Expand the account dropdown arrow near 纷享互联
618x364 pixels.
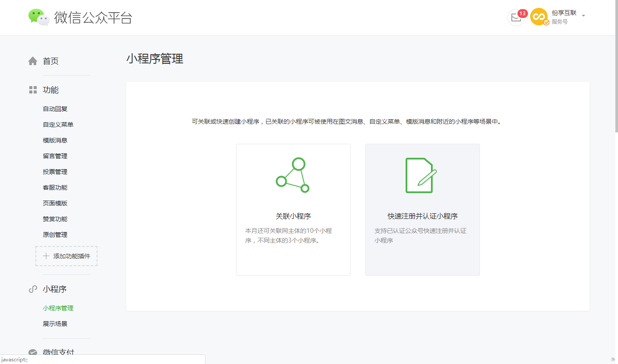pyautogui.click(x=583, y=16)
